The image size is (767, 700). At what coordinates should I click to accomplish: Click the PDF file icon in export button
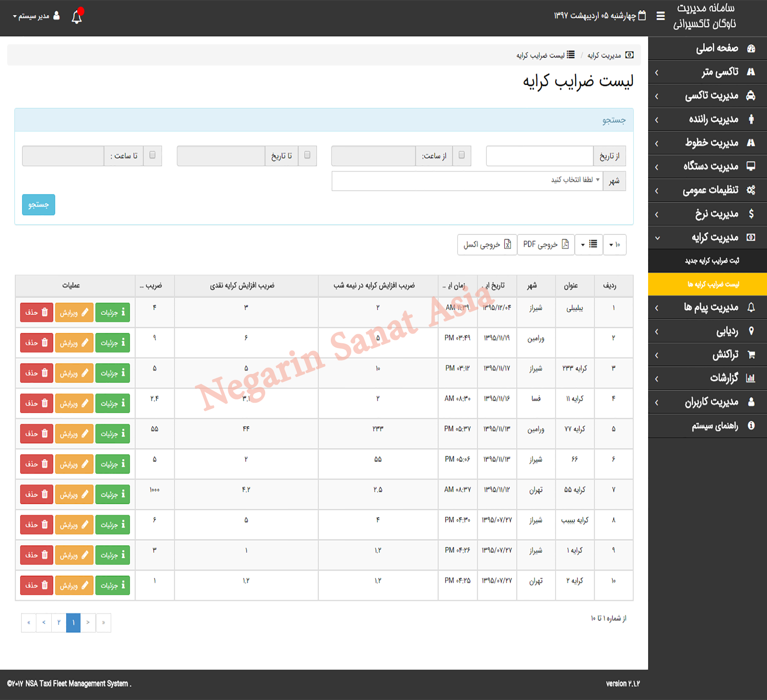[x=565, y=244]
